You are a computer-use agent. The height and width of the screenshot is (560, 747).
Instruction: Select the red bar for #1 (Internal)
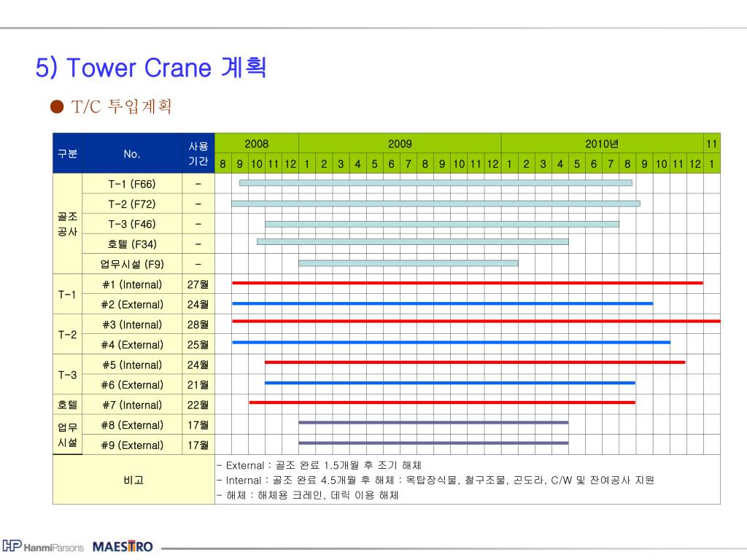(x=468, y=283)
